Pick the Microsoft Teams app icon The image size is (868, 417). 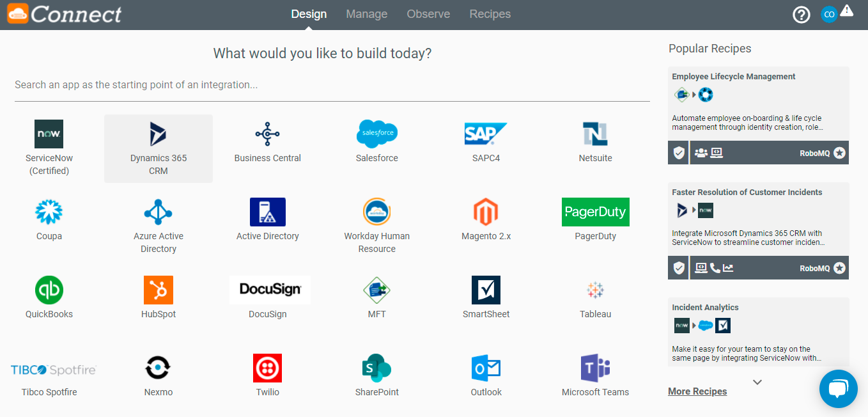point(595,368)
